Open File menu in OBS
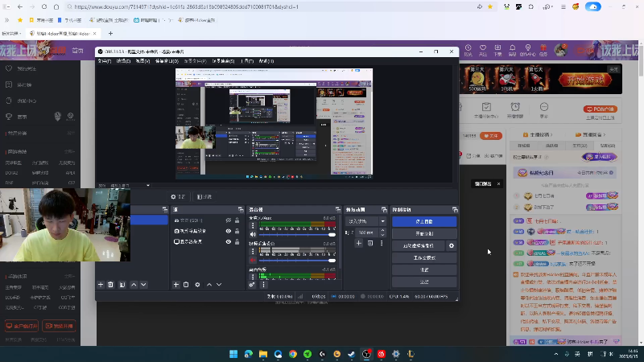The image size is (644, 362). coord(105,61)
